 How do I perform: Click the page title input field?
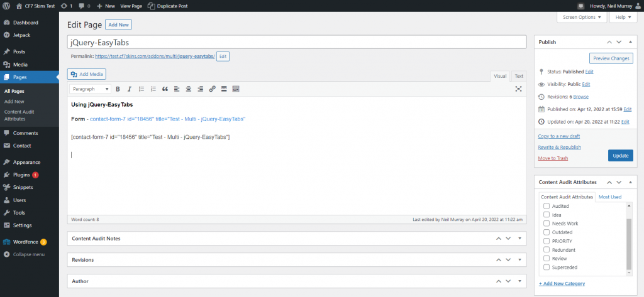[296, 42]
